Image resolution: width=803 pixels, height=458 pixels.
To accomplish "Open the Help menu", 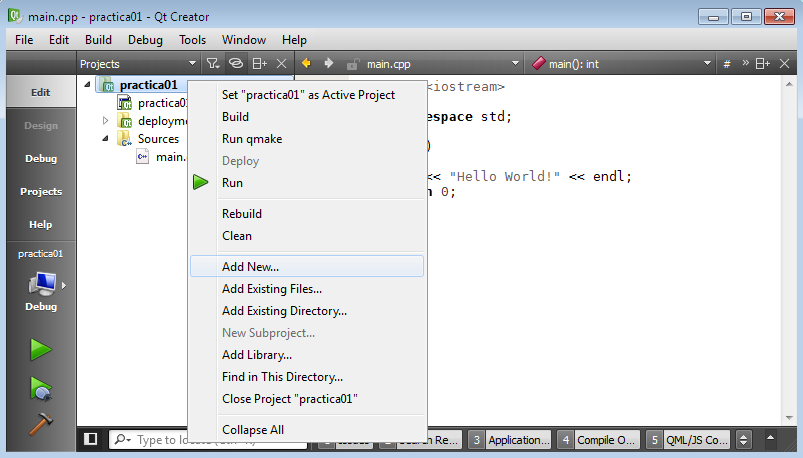I will (294, 39).
